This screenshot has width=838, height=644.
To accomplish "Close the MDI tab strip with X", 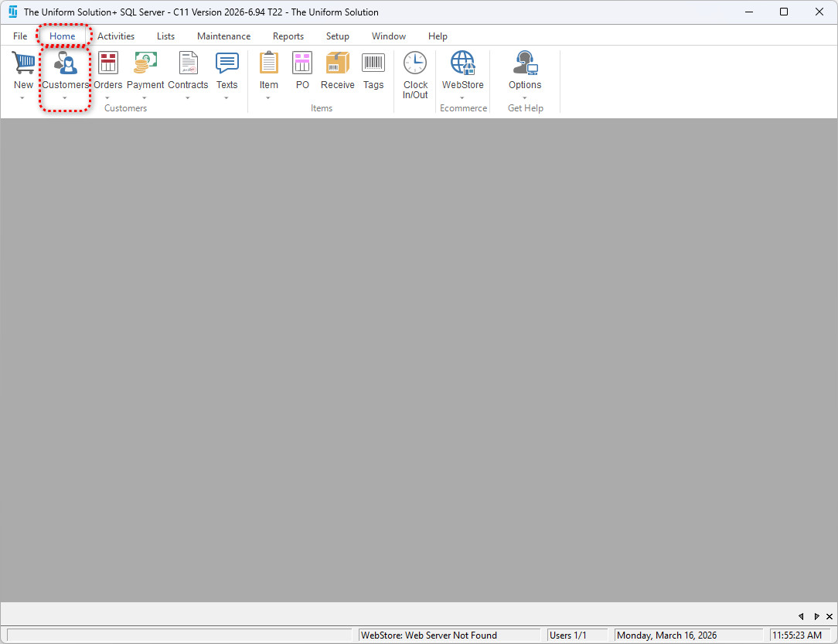I will pyautogui.click(x=829, y=616).
